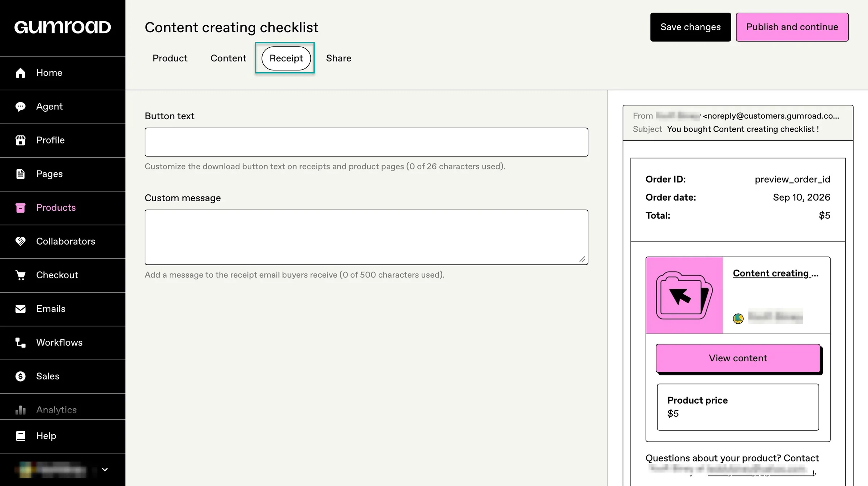Click Save changes button
This screenshot has height=486, width=868.
(690, 27)
